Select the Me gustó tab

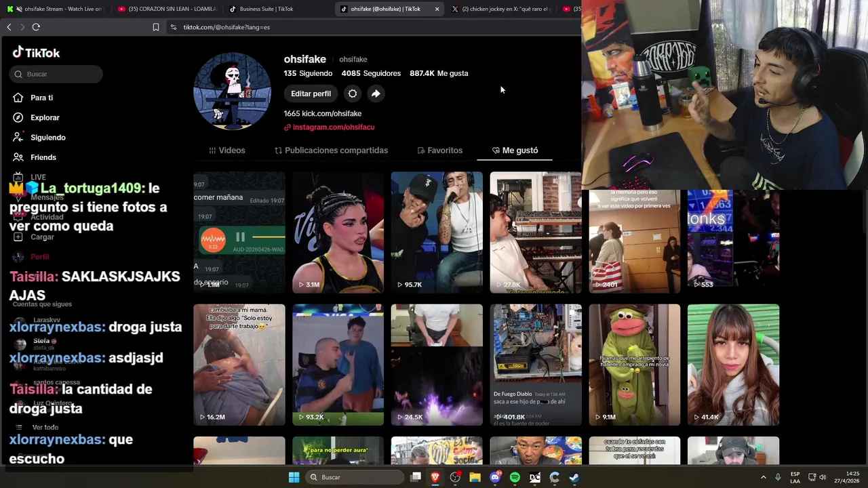coord(515,150)
